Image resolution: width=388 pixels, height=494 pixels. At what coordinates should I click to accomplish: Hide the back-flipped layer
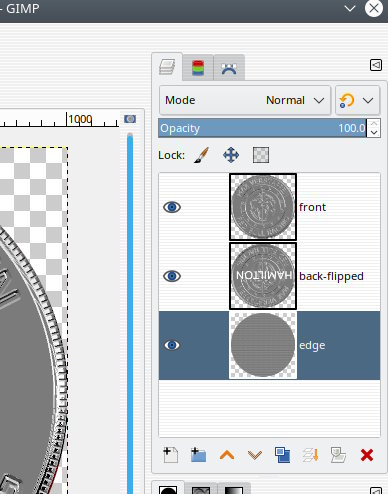172,276
